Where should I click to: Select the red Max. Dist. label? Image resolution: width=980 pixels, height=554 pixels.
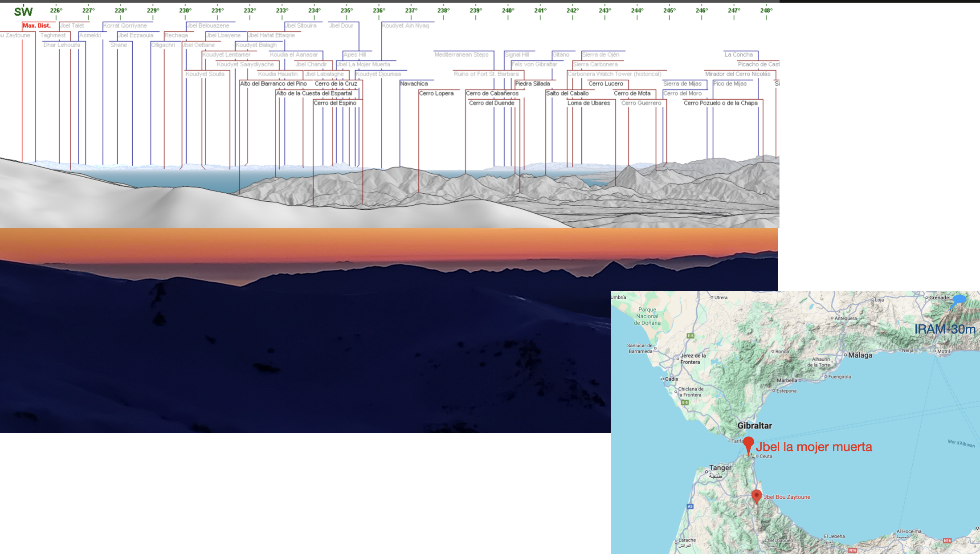coord(37,25)
